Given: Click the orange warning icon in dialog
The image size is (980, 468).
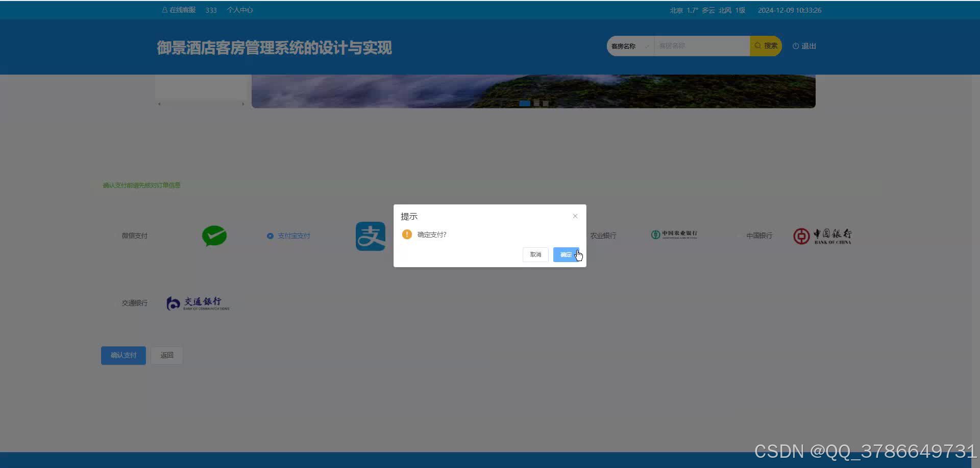Looking at the screenshot, I should coord(407,235).
